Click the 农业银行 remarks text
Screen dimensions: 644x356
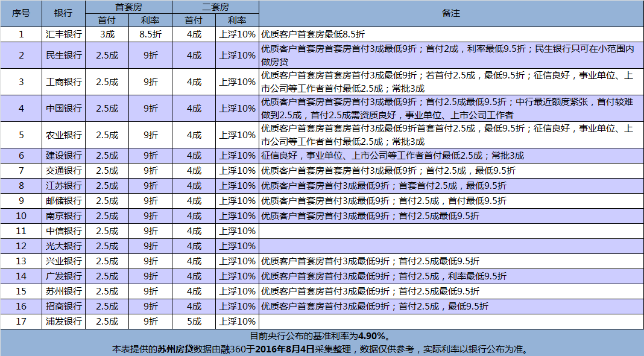point(447,135)
